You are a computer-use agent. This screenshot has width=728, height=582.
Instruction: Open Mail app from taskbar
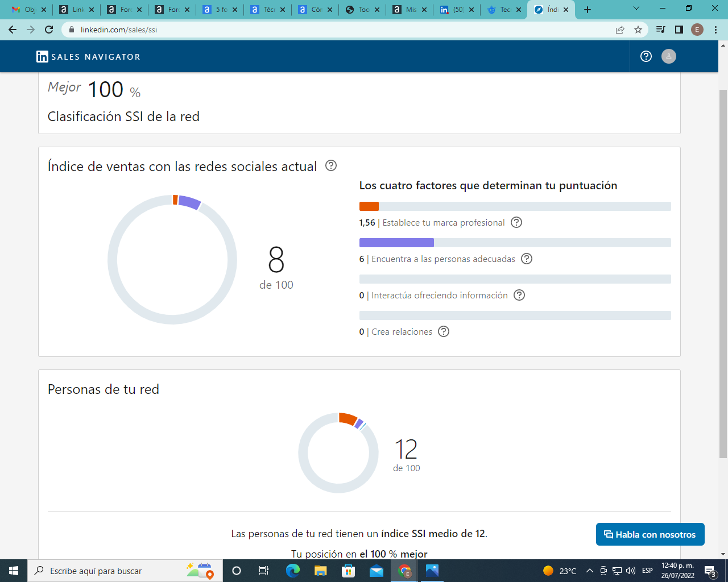tap(377, 571)
